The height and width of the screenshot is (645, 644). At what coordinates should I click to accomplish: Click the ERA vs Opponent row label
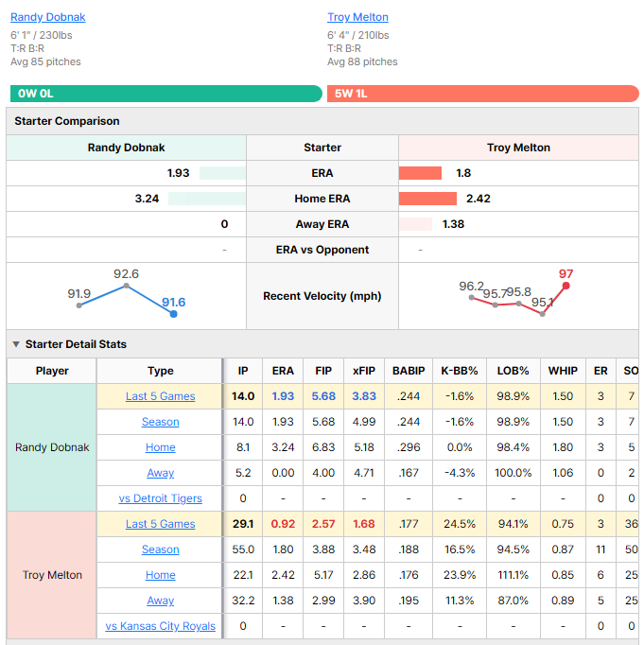click(x=322, y=250)
